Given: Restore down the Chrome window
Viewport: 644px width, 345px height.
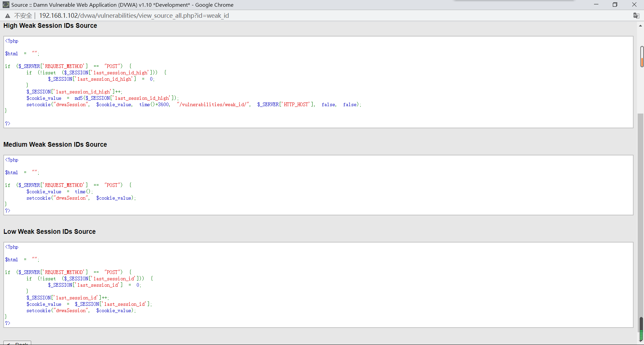Looking at the screenshot, I should (x=615, y=5).
